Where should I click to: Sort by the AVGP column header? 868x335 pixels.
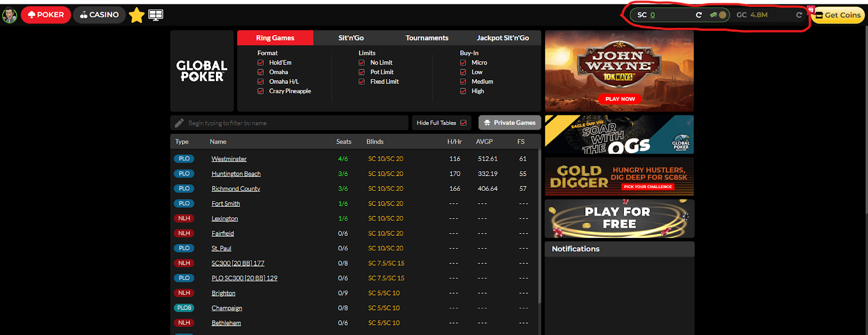484,141
